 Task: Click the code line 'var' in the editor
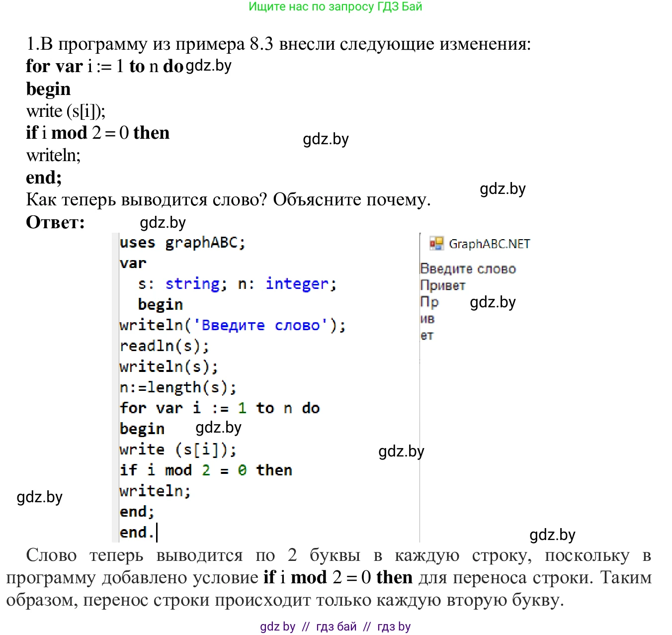click(133, 264)
